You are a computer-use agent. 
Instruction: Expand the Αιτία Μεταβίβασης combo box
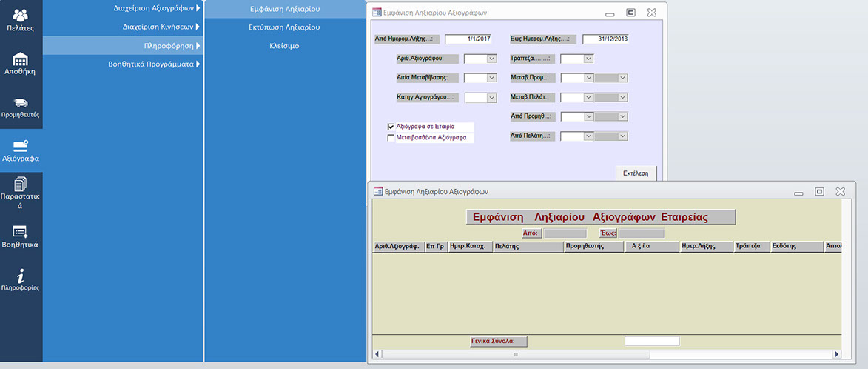(491, 78)
